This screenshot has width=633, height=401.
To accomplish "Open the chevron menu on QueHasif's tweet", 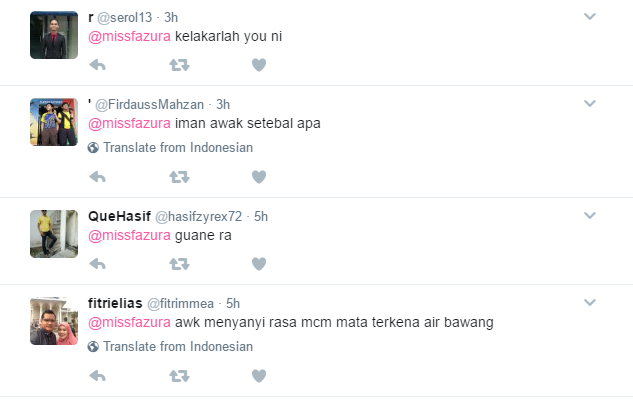I will (590, 216).
